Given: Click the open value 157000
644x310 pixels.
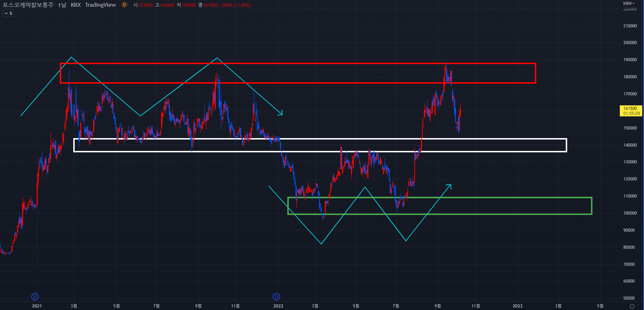Looking at the screenshot, I should (145, 5).
